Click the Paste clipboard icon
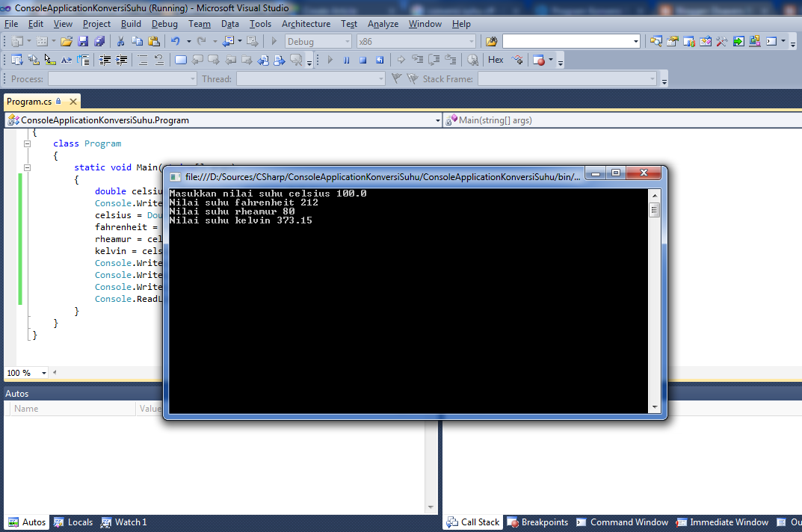The width and height of the screenshot is (802, 532). [153, 41]
